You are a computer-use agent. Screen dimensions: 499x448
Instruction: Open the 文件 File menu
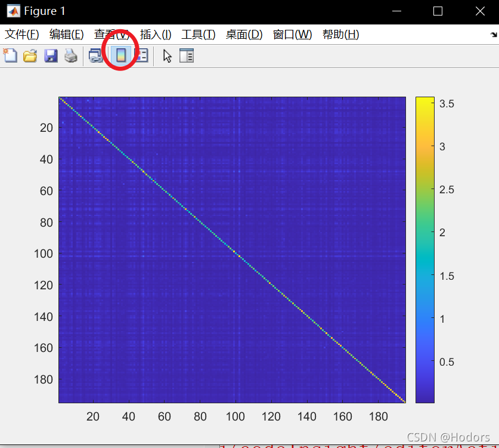coord(21,35)
